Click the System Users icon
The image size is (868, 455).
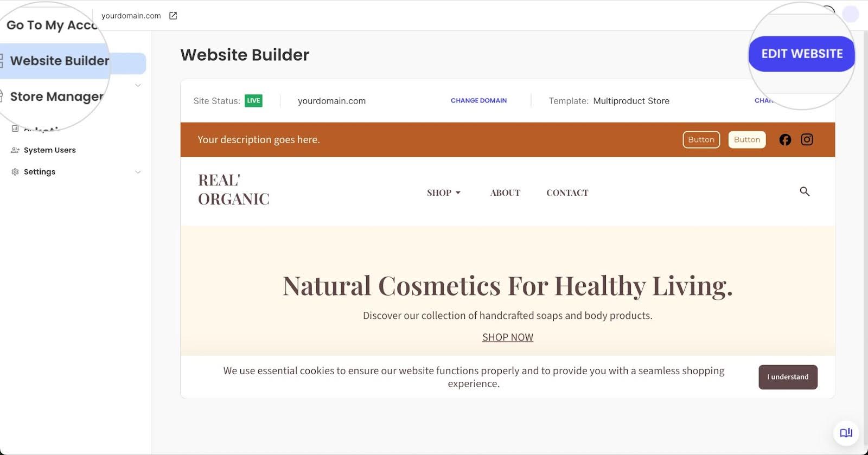point(15,150)
